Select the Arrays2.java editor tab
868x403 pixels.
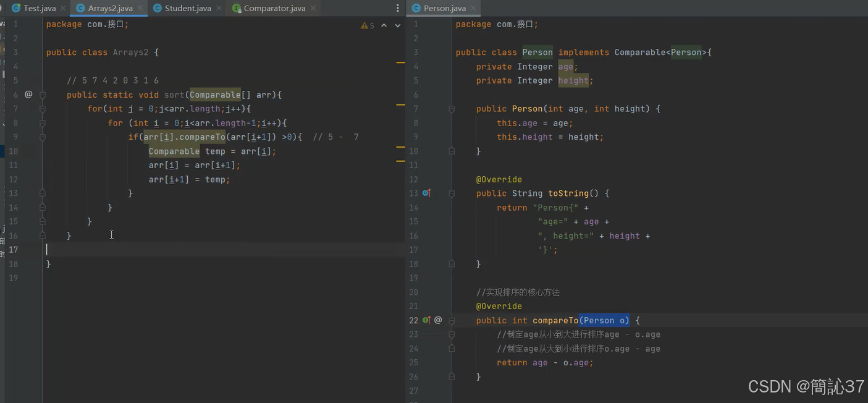(110, 8)
